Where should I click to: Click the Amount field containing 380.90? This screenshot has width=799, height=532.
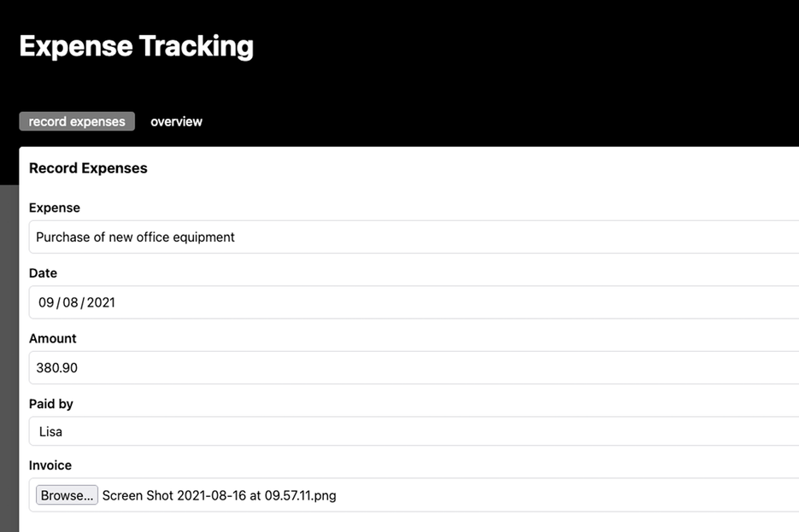pyautogui.click(x=342, y=368)
